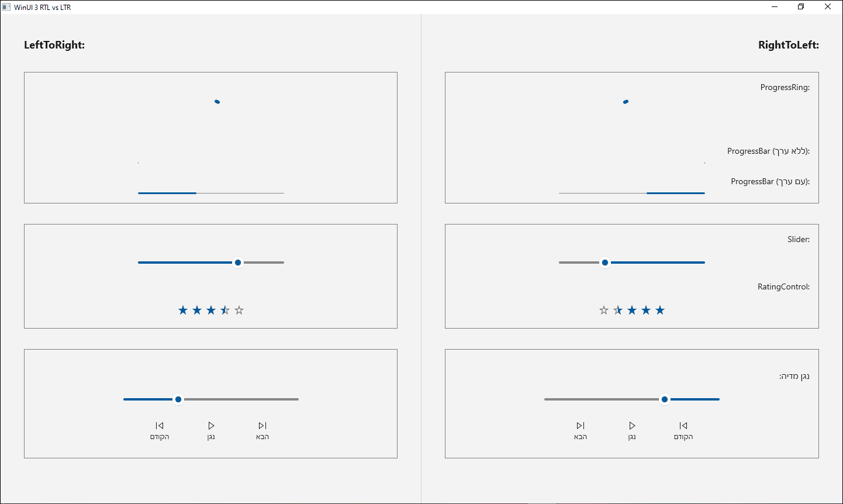This screenshot has height=504, width=843.
Task: Click the seek bar thumb in the LeftToRight media player
Action: pos(178,399)
